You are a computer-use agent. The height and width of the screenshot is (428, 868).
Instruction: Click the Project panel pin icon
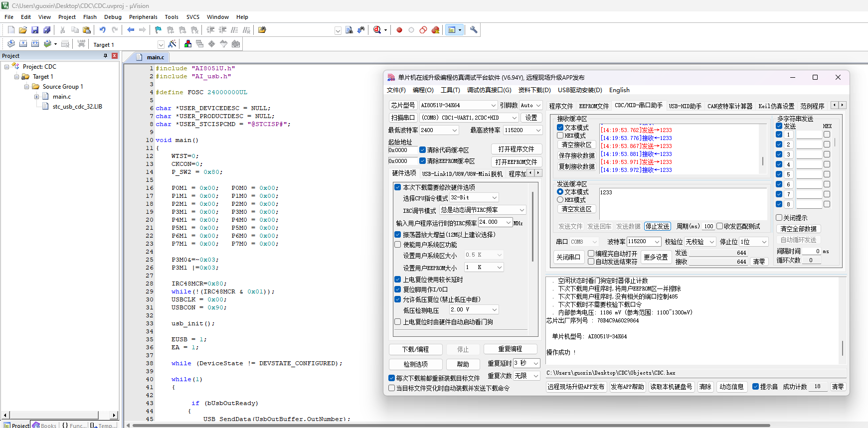[105, 56]
